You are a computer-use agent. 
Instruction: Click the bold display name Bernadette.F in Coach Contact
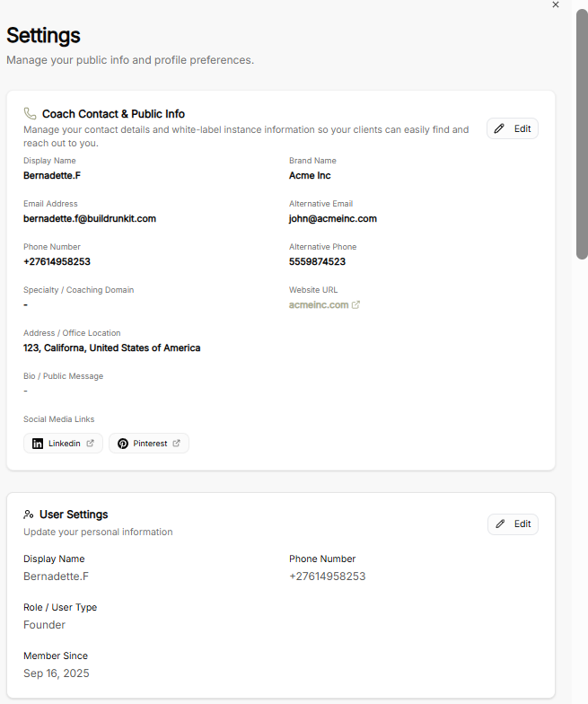(52, 176)
